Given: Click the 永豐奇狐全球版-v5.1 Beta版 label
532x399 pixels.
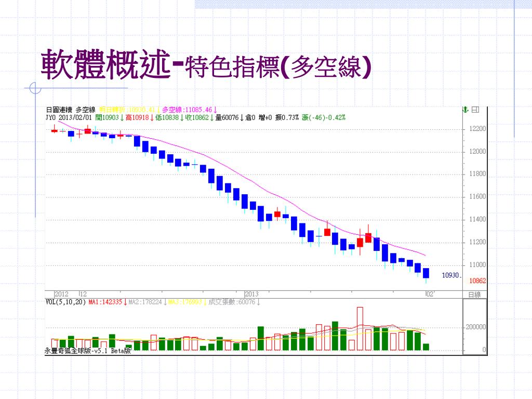Looking at the screenshot, I should point(88,351).
